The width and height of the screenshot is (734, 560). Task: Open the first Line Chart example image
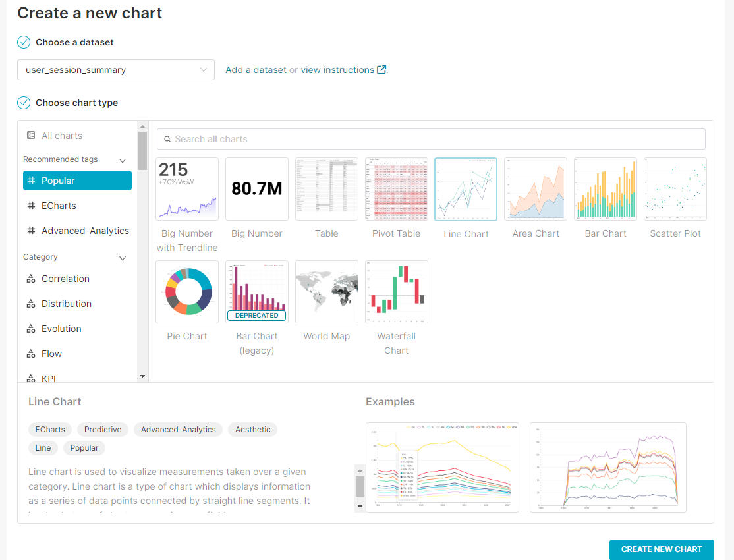[x=442, y=467]
